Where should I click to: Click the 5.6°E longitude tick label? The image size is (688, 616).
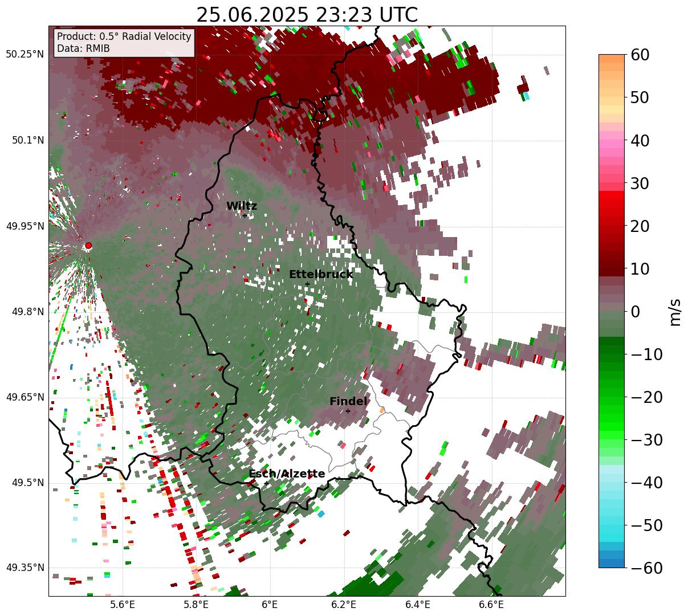(x=123, y=605)
